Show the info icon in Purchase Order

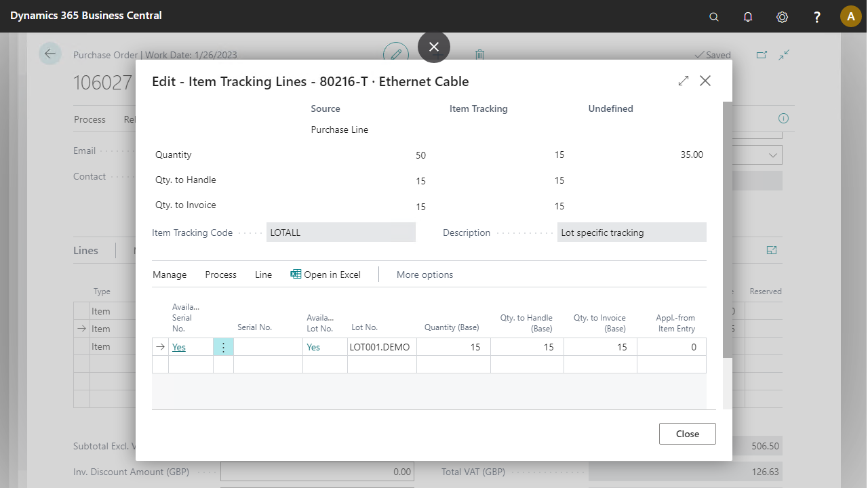coord(783,119)
